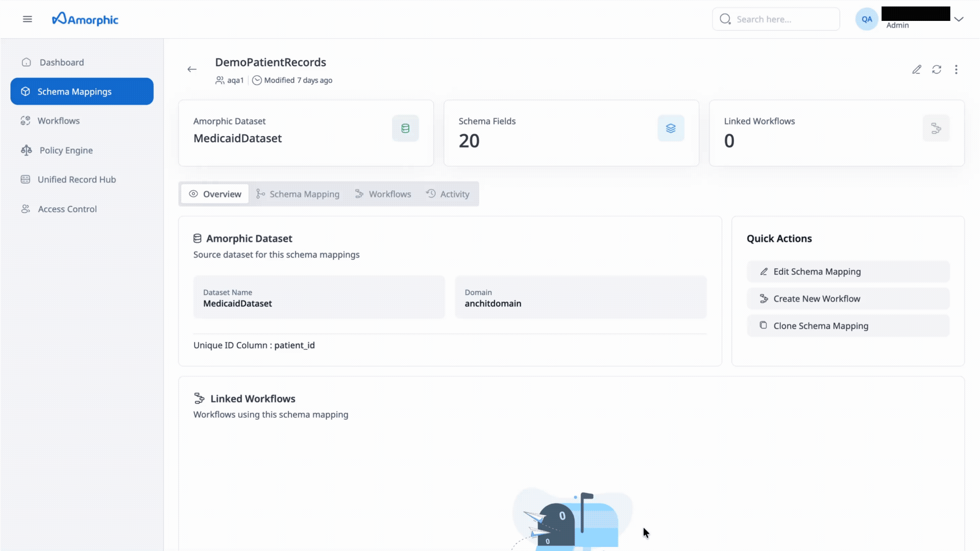This screenshot has width=980, height=551.
Task: Click the edit pencil icon near the title
Action: click(x=917, y=69)
